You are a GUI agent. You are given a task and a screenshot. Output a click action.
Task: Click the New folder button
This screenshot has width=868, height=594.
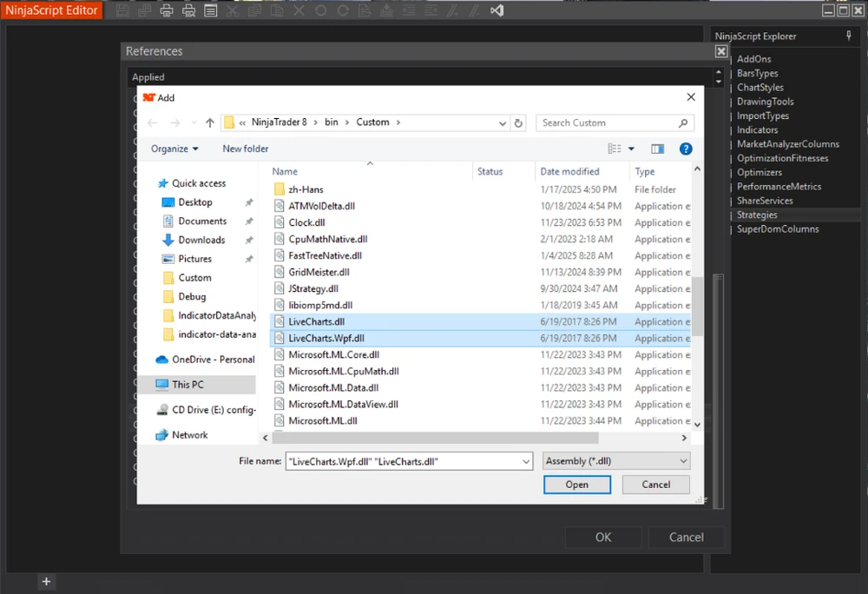click(x=246, y=148)
